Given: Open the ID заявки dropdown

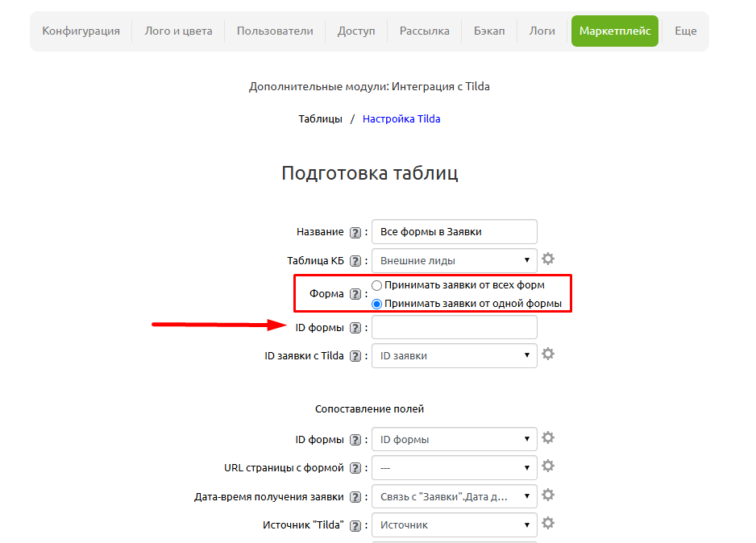Looking at the screenshot, I should (x=454, y=355).
